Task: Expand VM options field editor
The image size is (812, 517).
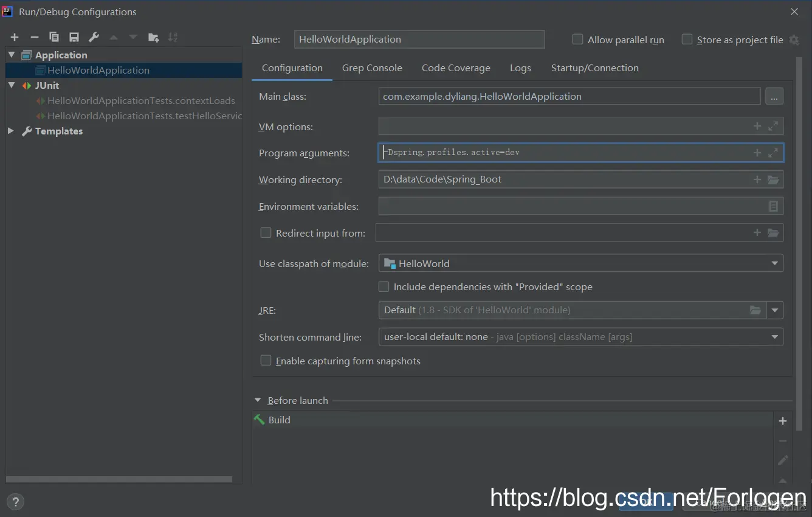Action: (x=773, y=126)
